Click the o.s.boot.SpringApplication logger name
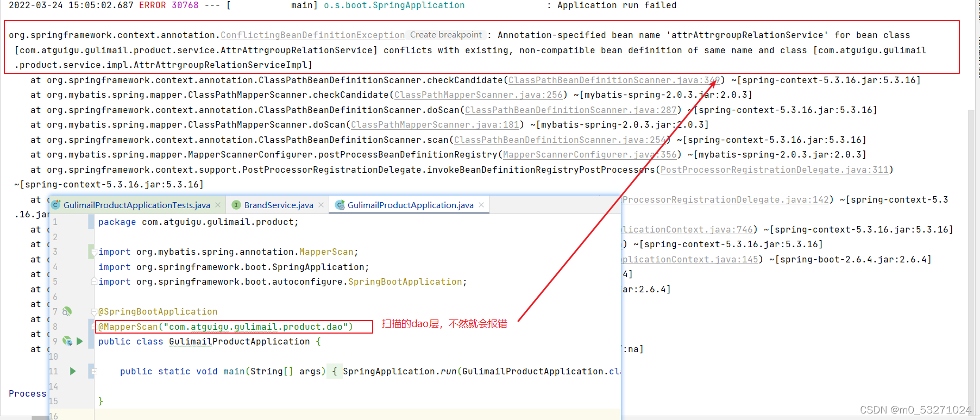This screenshot has width=980, height=420. click(394, 5)
